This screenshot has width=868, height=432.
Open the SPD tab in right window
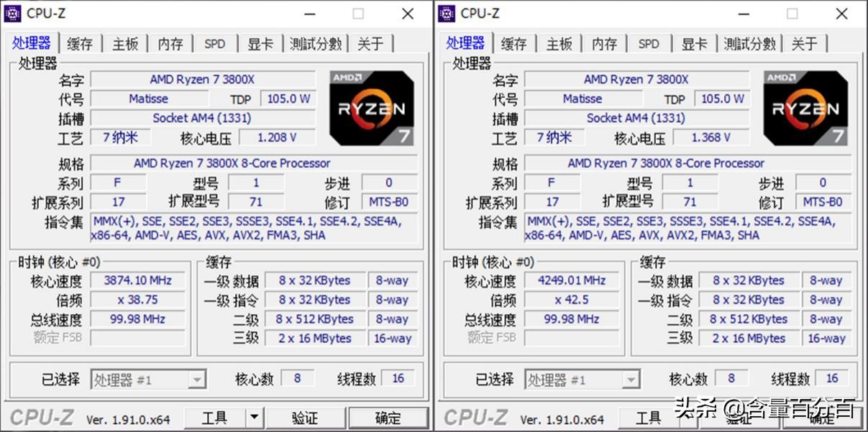pyautogui.click(x=649, y=43)
